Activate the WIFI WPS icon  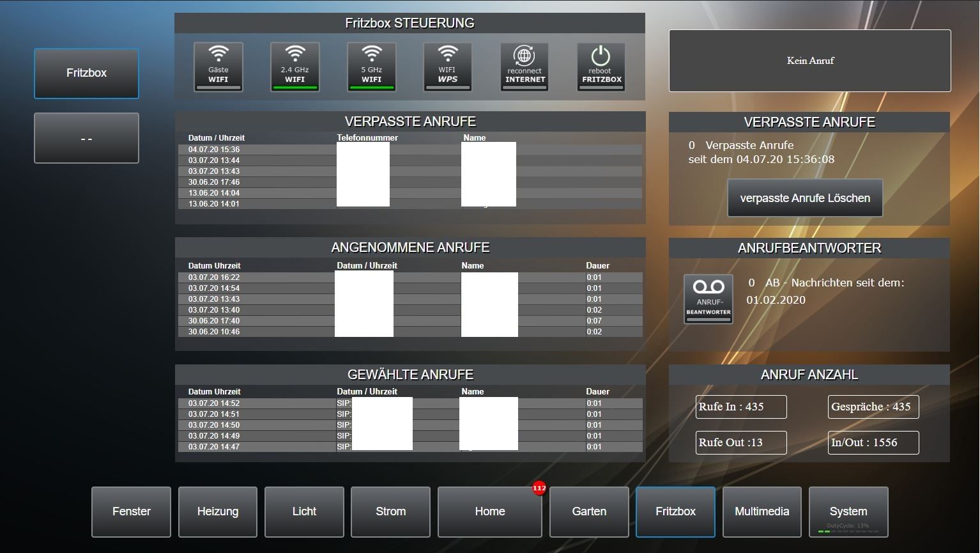[447, 67]
